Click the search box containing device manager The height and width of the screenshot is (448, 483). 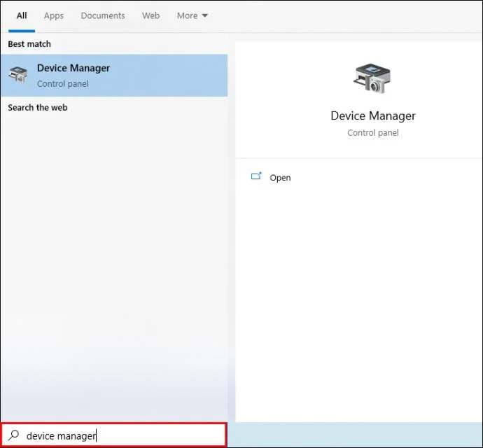coord(114,435)
